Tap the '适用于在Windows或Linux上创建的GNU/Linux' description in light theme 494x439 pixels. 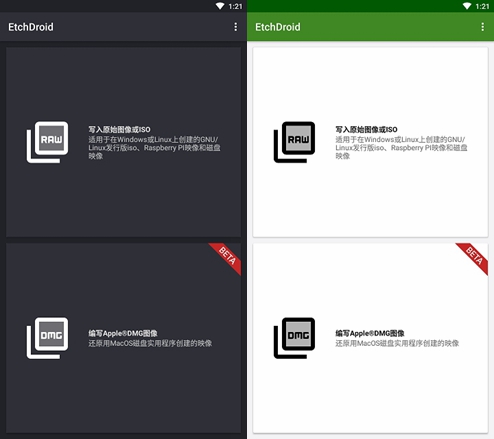pos(401,148)
